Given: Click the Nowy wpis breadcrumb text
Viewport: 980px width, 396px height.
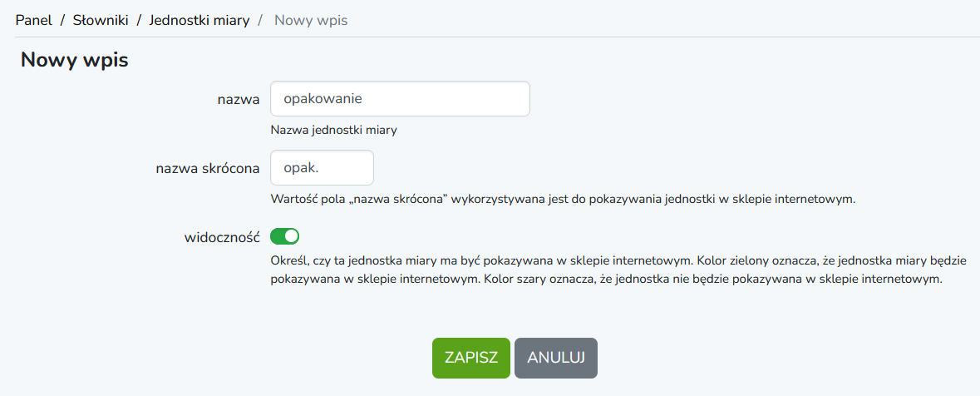Looking at the screenshot, I should click(x=311, y=20).
